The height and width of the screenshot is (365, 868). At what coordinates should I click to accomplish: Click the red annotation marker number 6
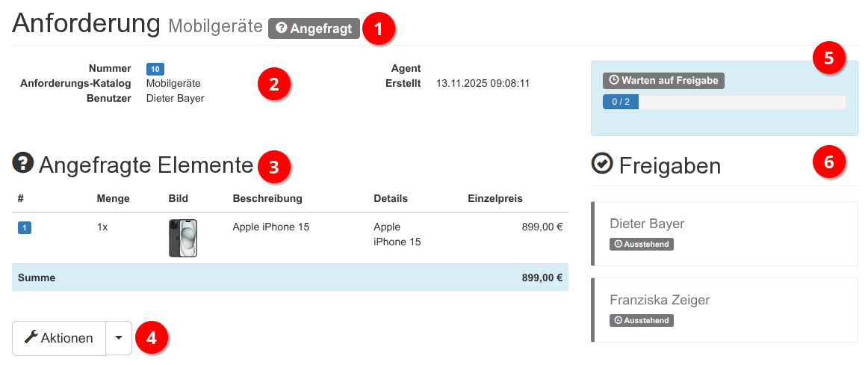(828, 160)
